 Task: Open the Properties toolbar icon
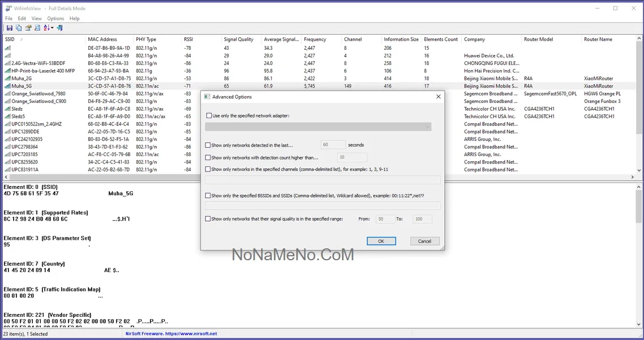(28, 28)
